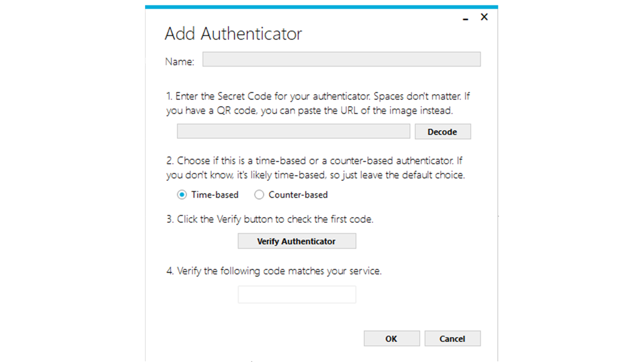644x362 pixels.
Task: Click the Name text field
Action: [341, 59]
